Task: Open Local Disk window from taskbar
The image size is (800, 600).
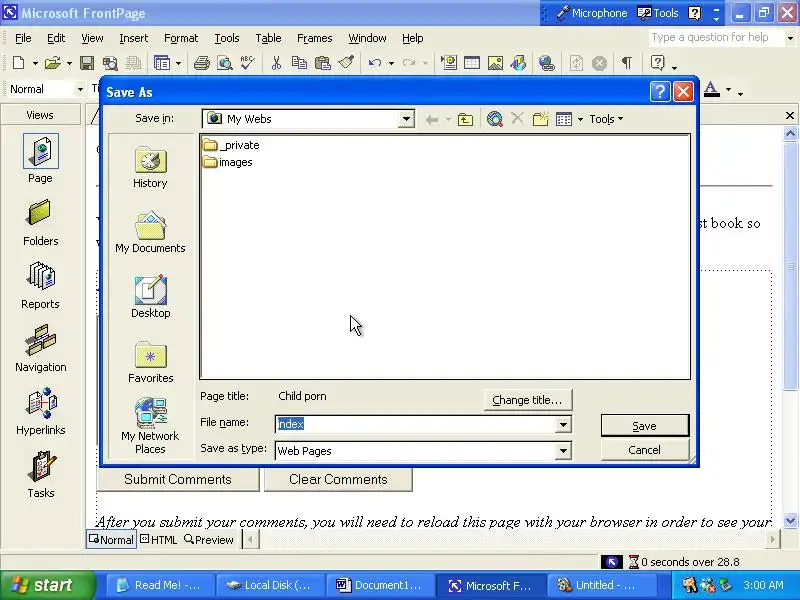Action: pyautogui.click(x=269, y=585)
